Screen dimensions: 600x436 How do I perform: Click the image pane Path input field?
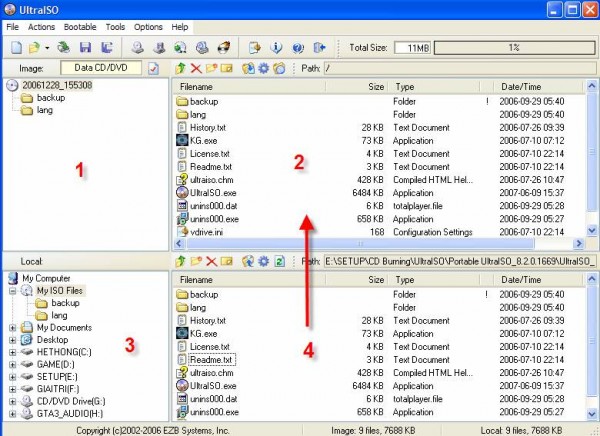click(x=460, y=69)
